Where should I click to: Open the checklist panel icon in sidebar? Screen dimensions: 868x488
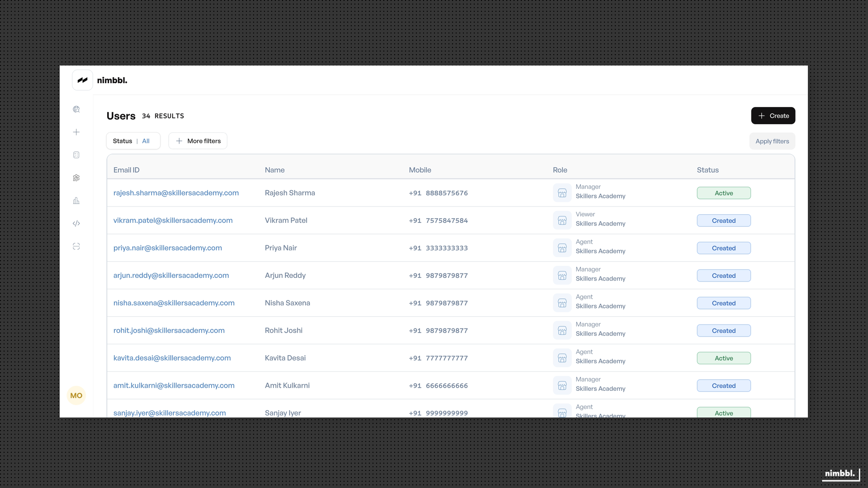pos(76,155)
